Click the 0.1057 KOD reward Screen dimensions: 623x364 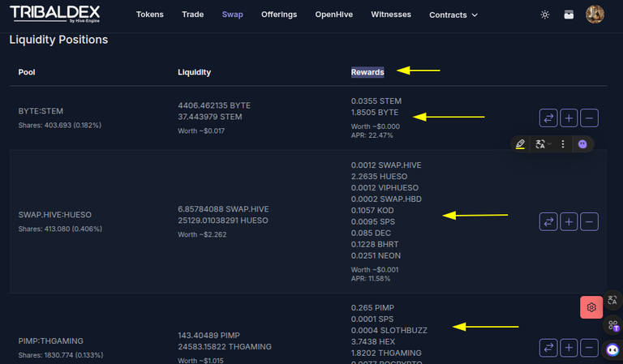(x=372, y=211)
